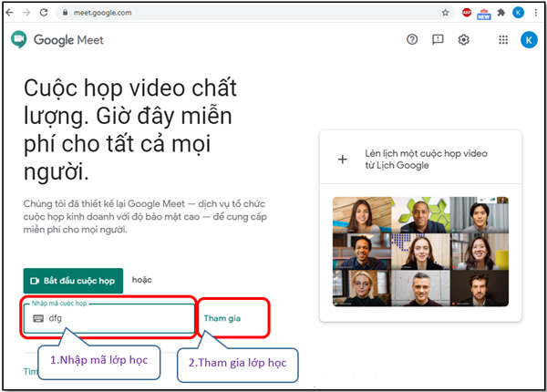The image size is (547, 392).
Task: Click the Chrome profile icon in toolbar
Action: pyautogui.click(x=519, y=13)
